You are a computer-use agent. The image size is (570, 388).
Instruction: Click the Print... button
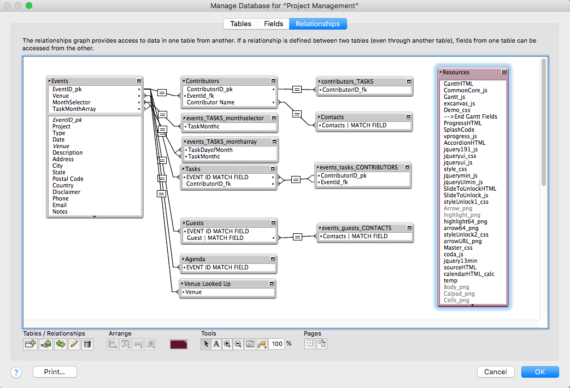(x=55, y=372)
